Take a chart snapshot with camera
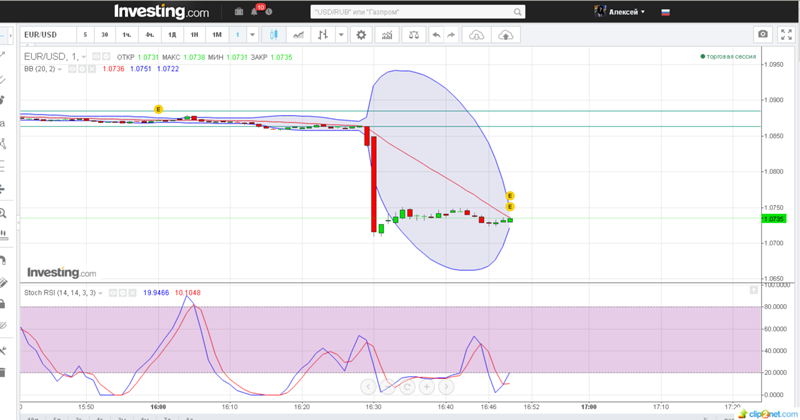Viewport: 800px width, 420px height. 763,34
